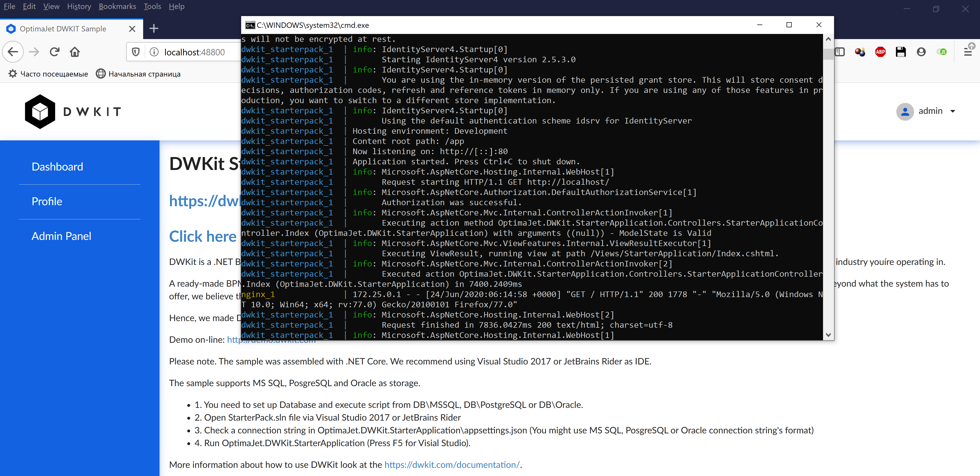The image size is (980, 476).
Task: Click cmd window scrollbar down arrow
Action: coord(828,335)
